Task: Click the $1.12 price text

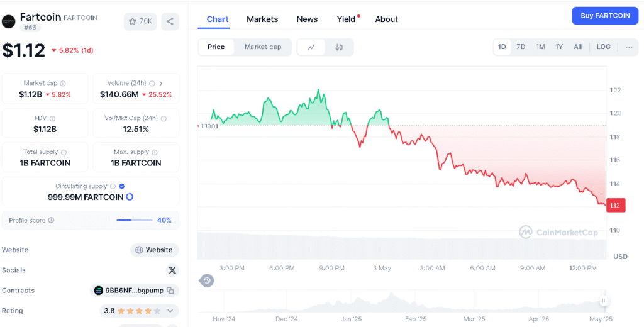Action: pyautogui.click(x=24, y=50)
